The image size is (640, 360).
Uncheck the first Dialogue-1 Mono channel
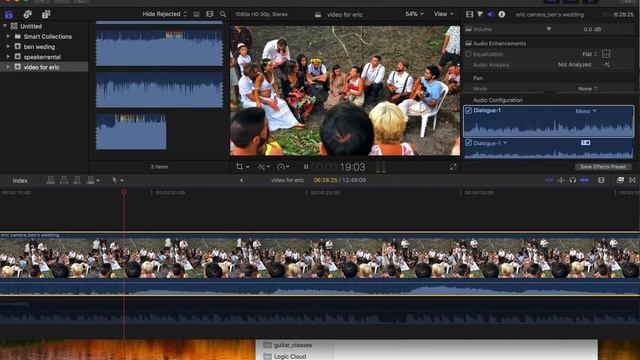(469, 110)
